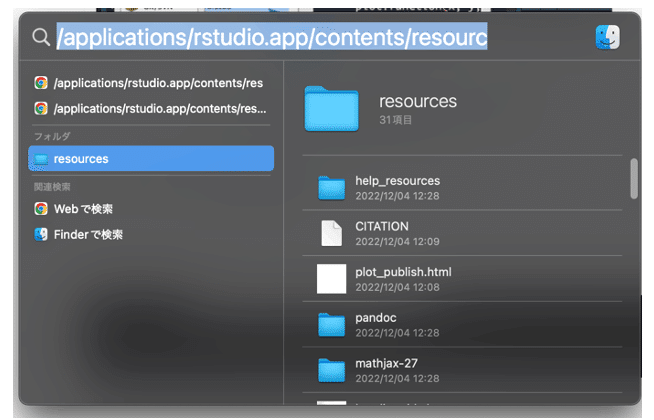Image resolution: width=654 pixels, height=420 pixels.
Task: Click the Chrome icon beside Web で検索
Action: (x=41, y=209)
